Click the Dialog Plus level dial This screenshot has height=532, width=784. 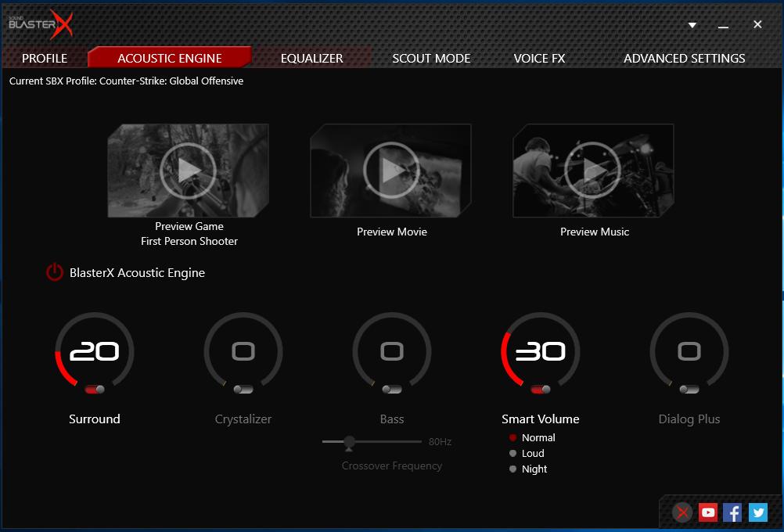(689, 351)
